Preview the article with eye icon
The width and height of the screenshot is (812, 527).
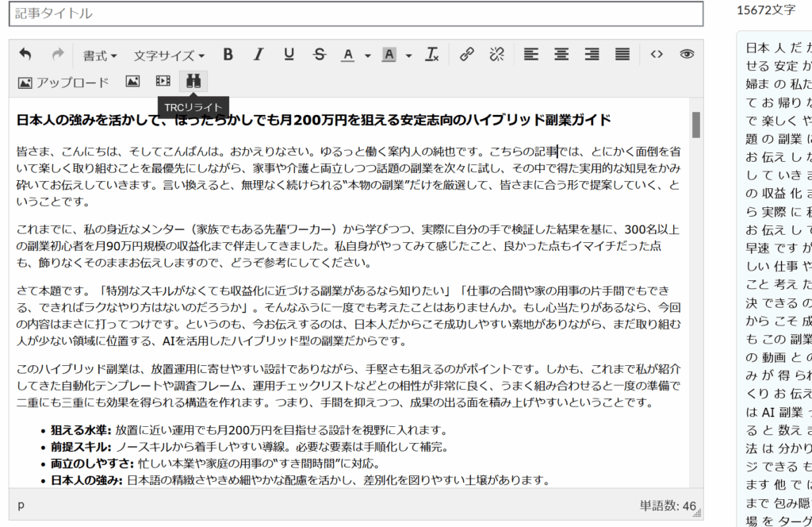click(687, 55)
